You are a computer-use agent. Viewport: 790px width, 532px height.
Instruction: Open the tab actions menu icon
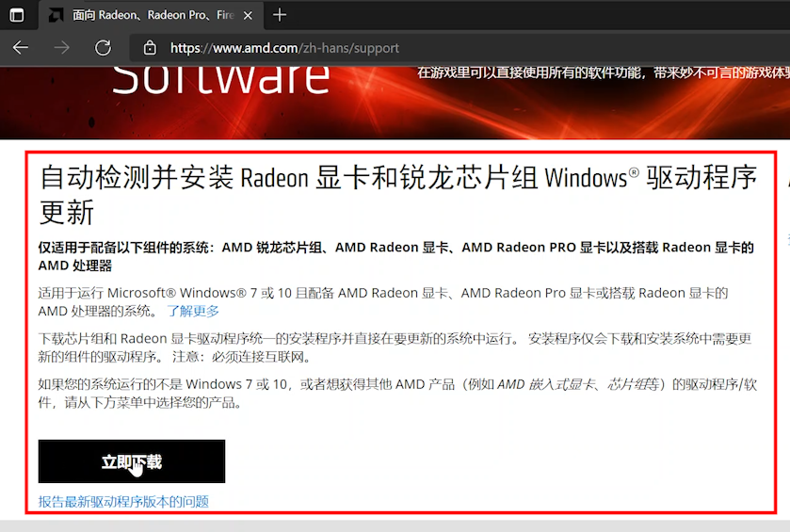coord(17,15)
